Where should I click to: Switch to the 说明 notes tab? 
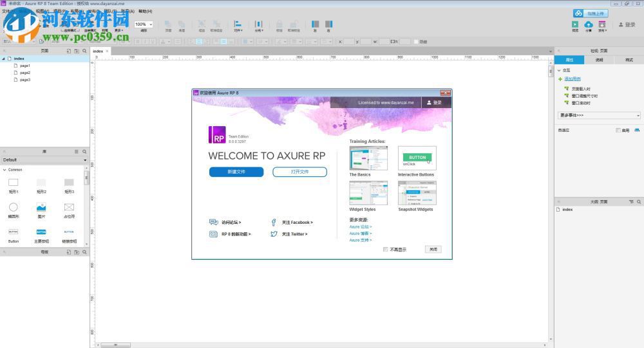tap(599, 60)
